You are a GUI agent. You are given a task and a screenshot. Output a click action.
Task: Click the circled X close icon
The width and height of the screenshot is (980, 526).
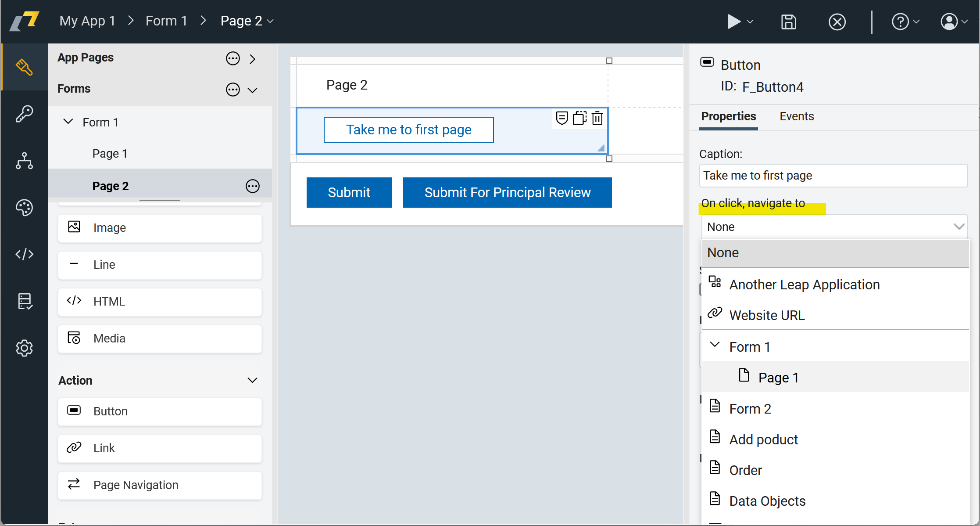click(x=837, y=22)
